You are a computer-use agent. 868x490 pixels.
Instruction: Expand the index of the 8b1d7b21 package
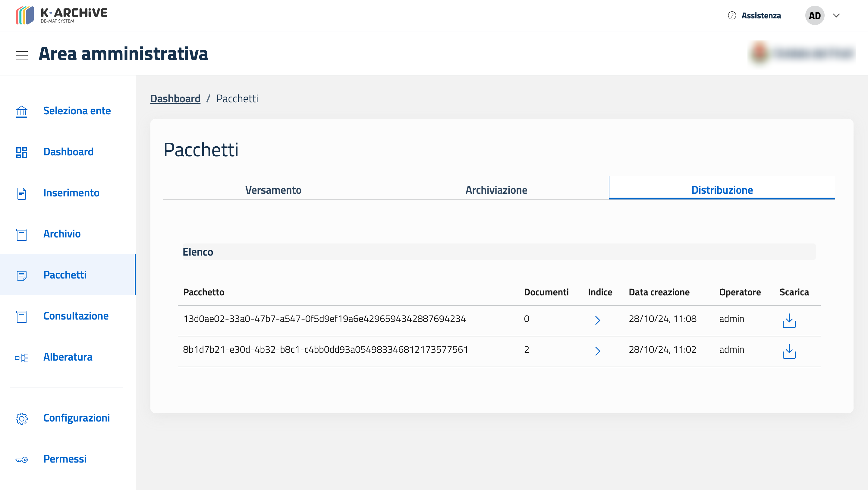pyautogui.click(x=597, y=351)
